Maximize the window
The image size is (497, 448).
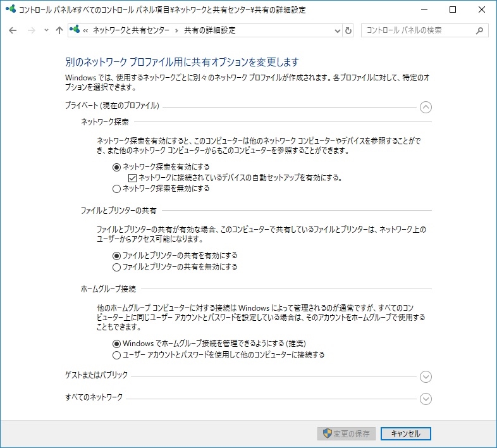click(453, 9)
